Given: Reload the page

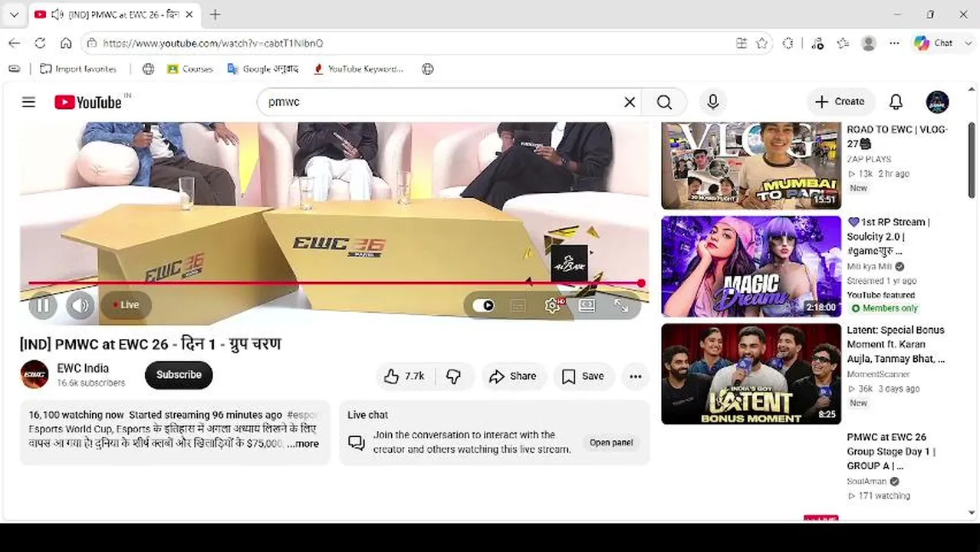Looking at the screenshot, I should click(x=40, y=43).
